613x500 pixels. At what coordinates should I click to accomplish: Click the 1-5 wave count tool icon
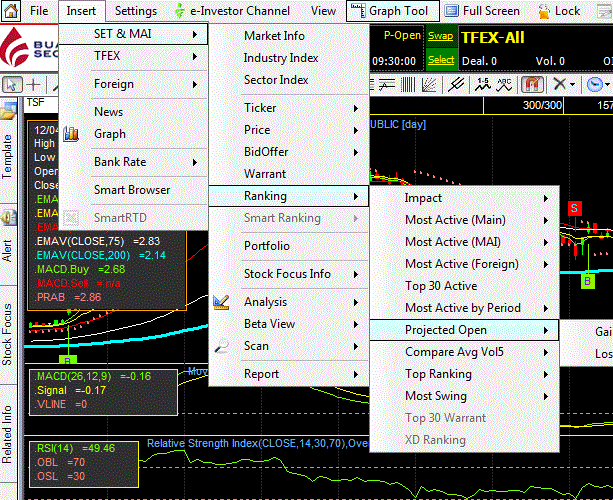tap(483, 84)
